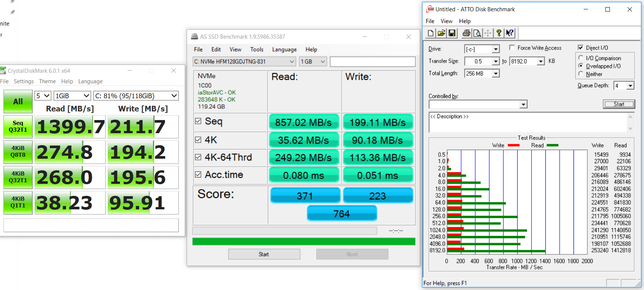Screen dimensions: 644x290
Task: Open the Help menu in ATTO
Action: (x=465, y=21)
